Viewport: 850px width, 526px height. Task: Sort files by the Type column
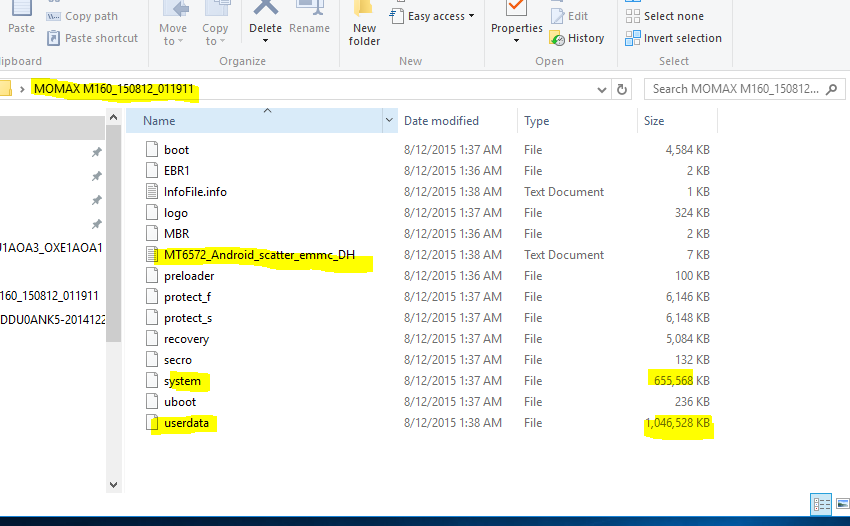pos(577,121)
